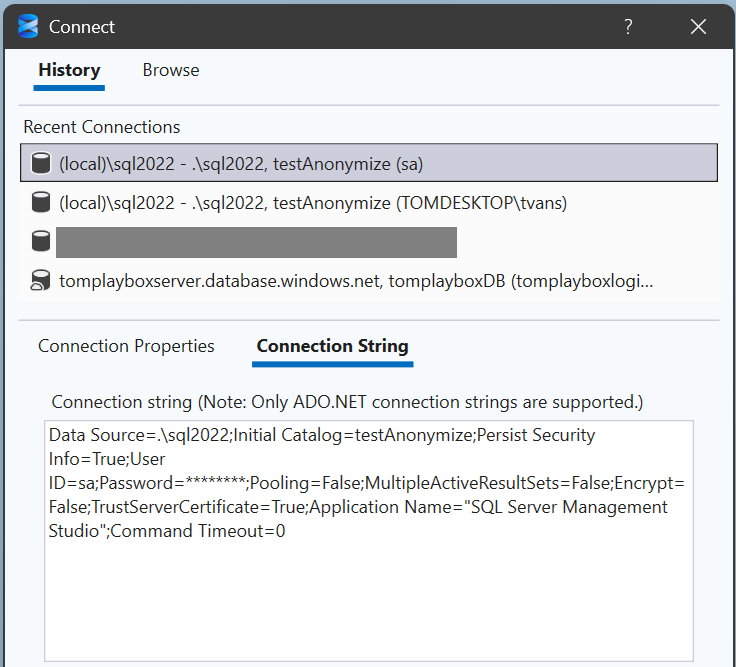Click the Recent Connections heading
The height and width of the screenshot is (667, 736).
click(102, 127)
